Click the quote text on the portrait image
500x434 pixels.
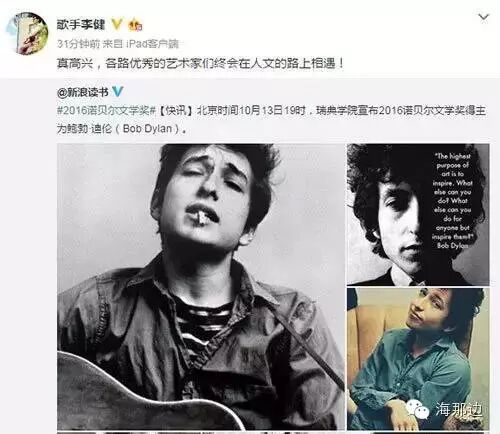click(453, 201)
